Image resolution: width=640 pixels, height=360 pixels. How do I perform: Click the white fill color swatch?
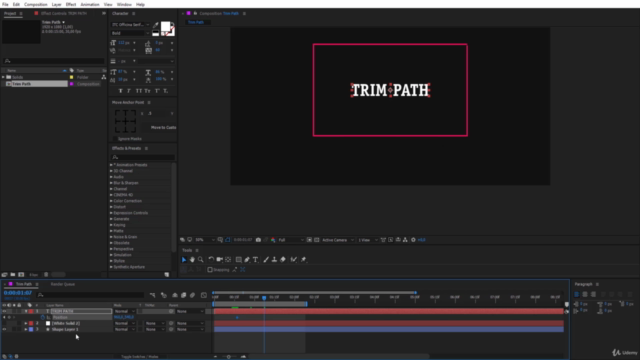pos(165,27)
